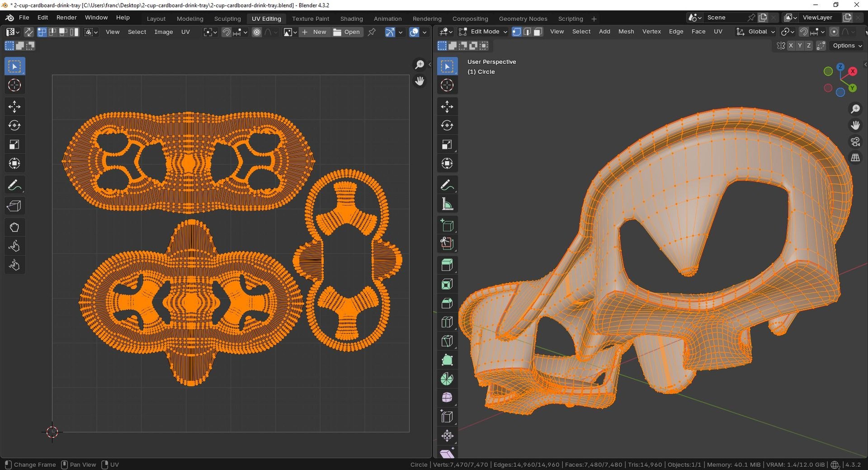Toggle proportional editing in the UV editor
This screenshot has width=868, height=470.
[x=257, y=32]
